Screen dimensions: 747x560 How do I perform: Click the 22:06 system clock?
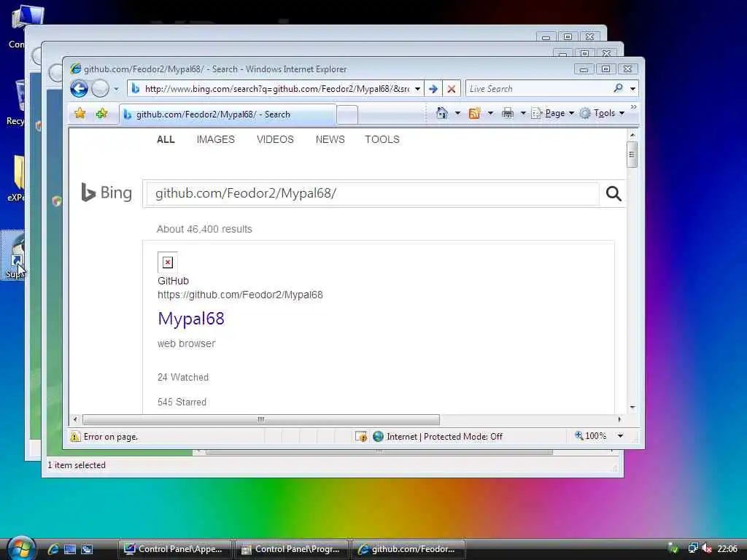point(727,549)
